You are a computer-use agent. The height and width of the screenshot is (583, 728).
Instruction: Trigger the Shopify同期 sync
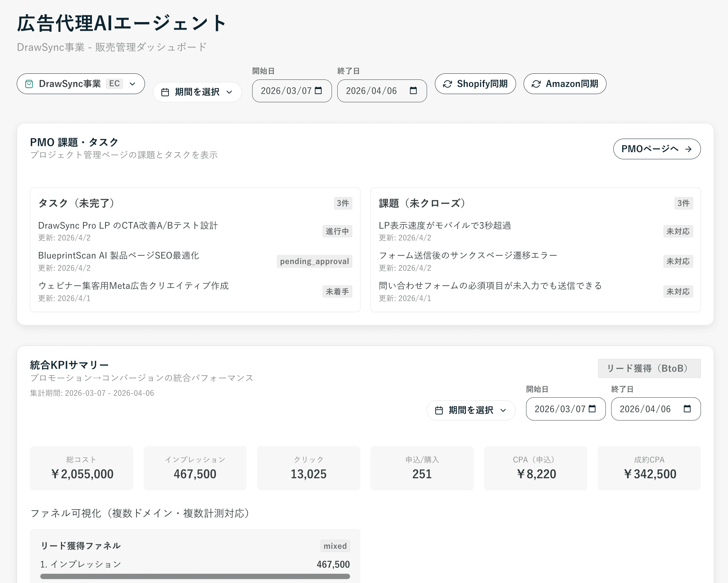point(475,84)
